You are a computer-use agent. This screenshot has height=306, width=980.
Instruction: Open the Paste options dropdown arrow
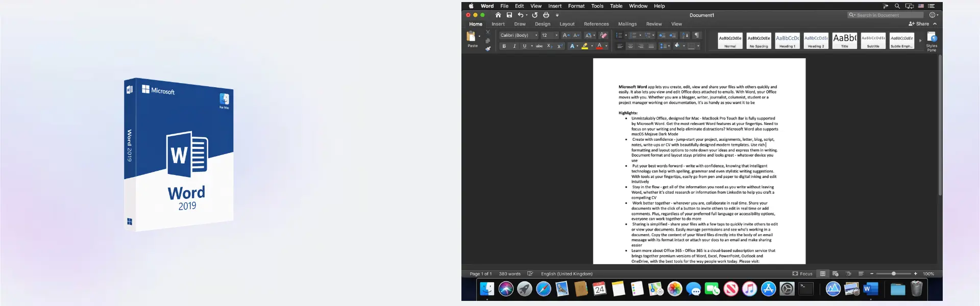coord(479,36)
